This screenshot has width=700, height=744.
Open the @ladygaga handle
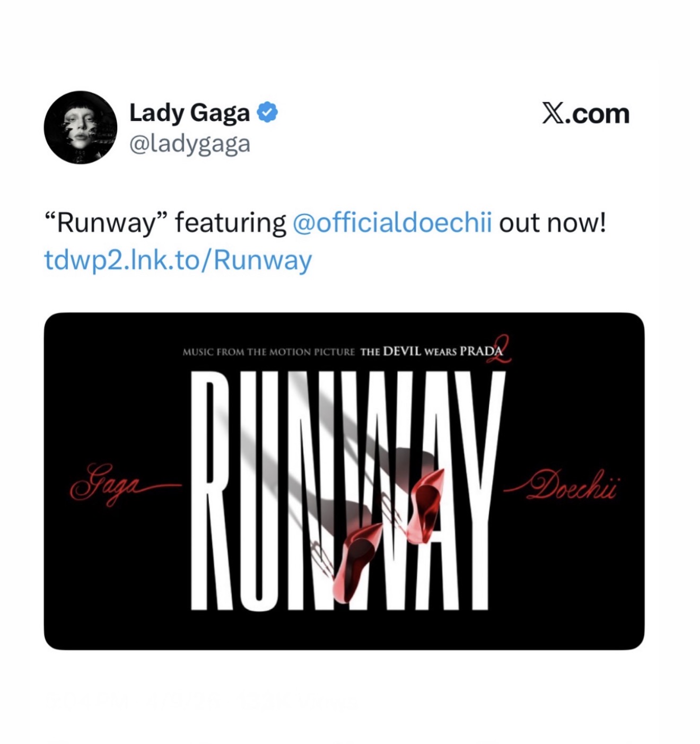190,144
